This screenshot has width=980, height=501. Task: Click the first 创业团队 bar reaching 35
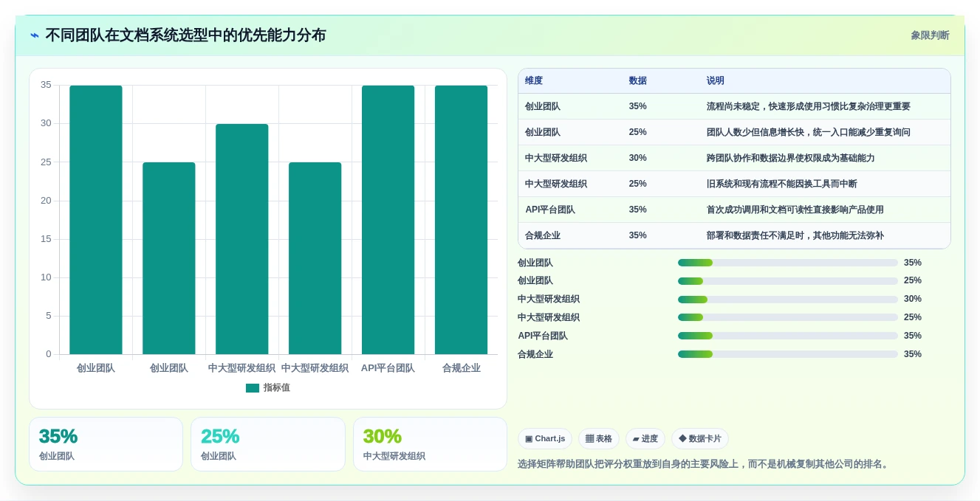pos(96,220)
